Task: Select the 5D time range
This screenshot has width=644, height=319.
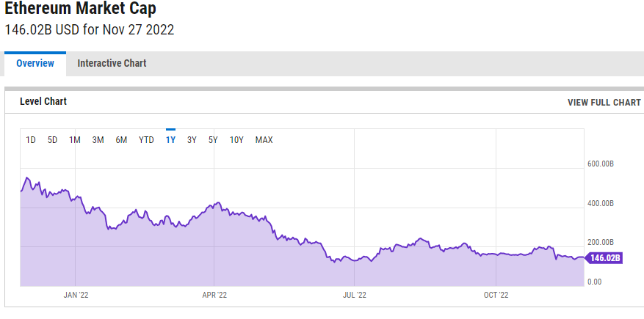Action: point(53,140)
